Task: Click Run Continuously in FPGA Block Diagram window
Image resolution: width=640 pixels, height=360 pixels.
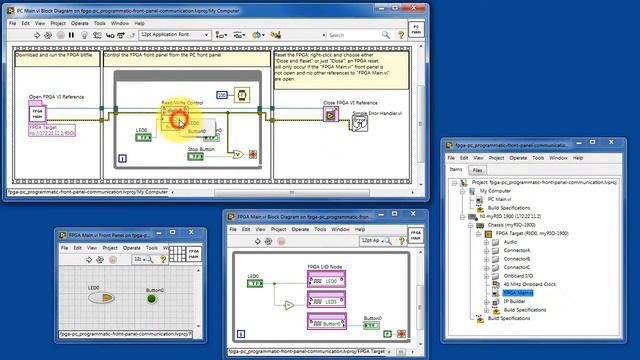Action: pos(268,241)
